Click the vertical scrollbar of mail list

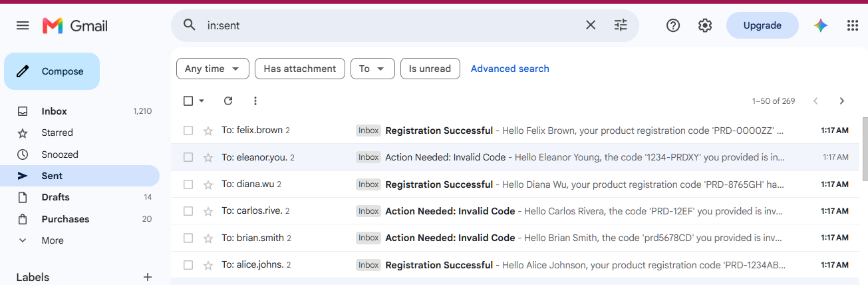click(865, 149)
